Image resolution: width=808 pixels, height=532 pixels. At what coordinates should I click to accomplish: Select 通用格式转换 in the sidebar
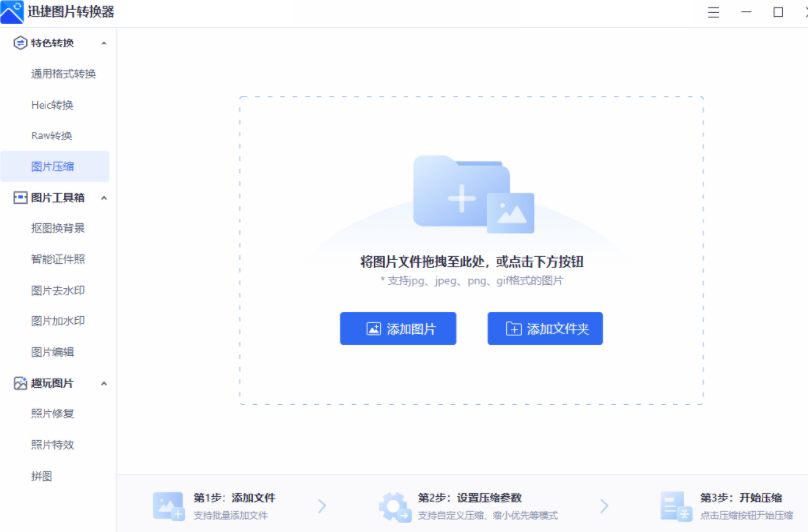point(63,73)
